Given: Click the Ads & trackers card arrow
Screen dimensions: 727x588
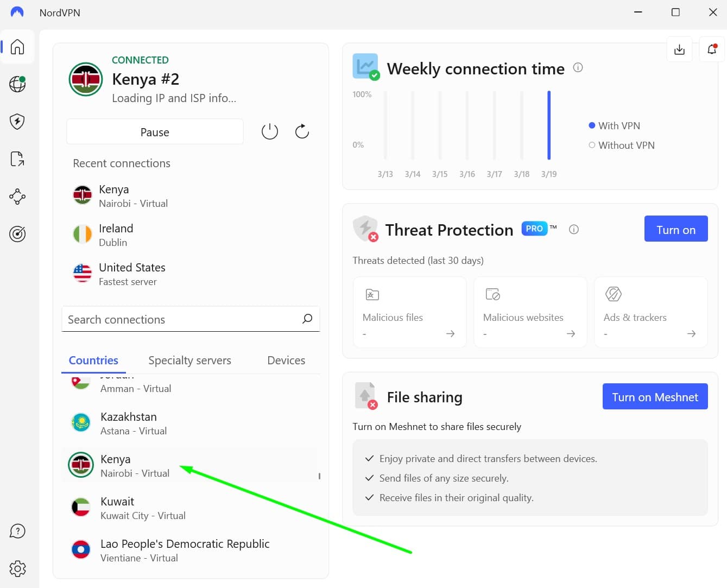Looking at the screenshot, I should point(691,333).
